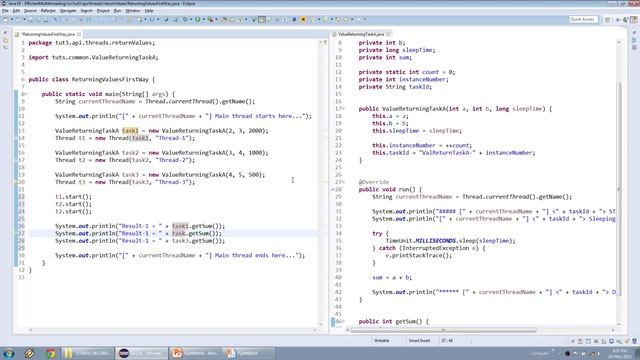Open the Windows Start button
Image resolution: width=640 pixels, height=360 pixels.
coord(9,353)
